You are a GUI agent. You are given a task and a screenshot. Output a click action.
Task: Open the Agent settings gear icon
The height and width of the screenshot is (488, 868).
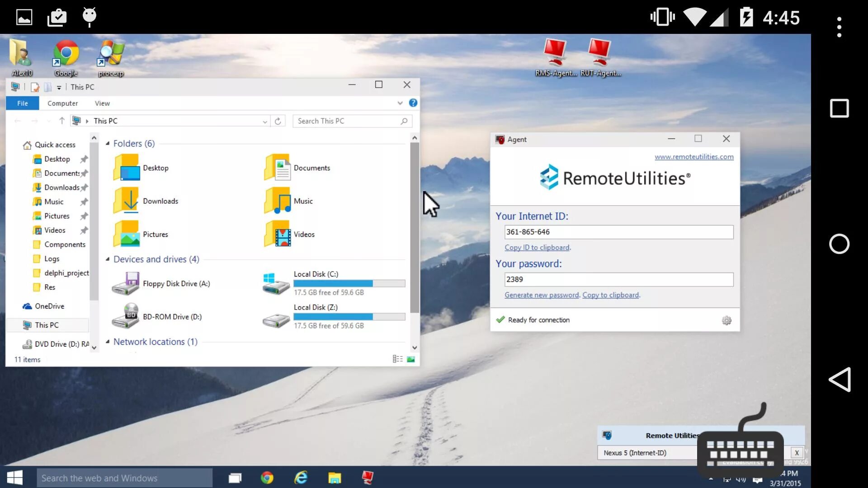click(726, 320)
